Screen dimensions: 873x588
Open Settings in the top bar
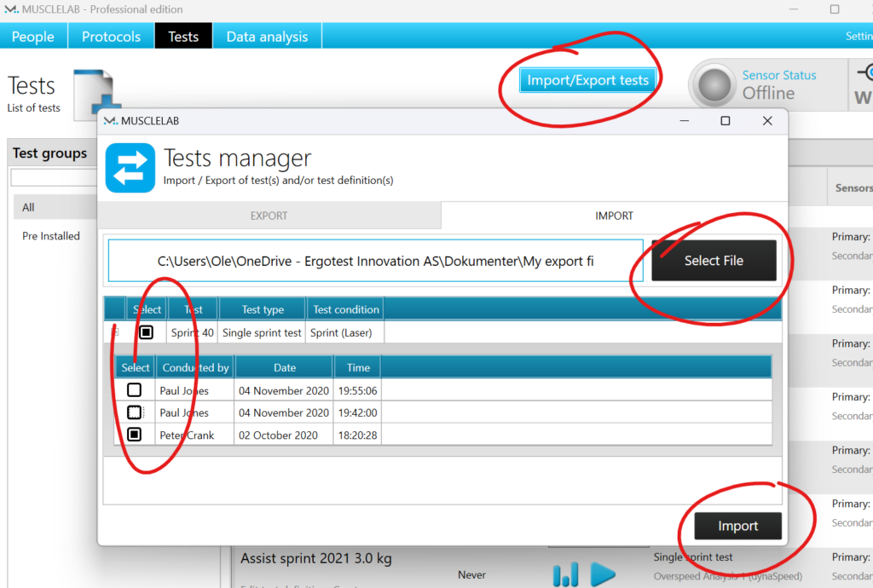pyautogui.click(x=859, y=36)
